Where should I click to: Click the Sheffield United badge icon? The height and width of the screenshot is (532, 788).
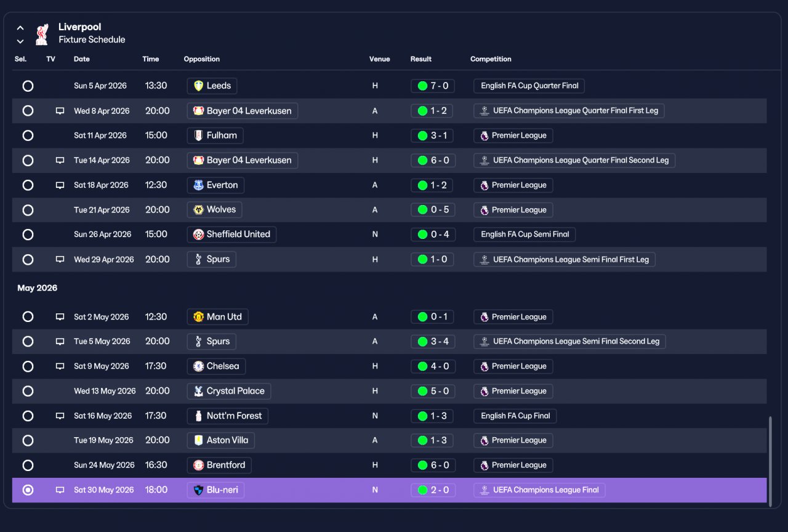(198, 235)
